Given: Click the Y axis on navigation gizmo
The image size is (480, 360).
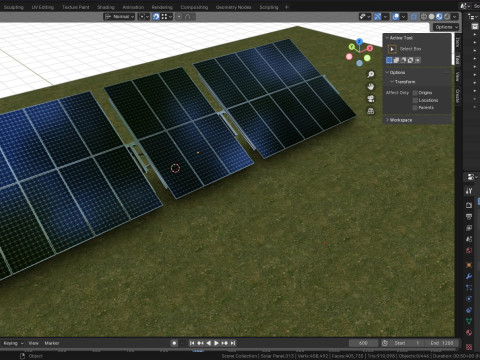Looking at the screenshot, I should click(352, 47).
